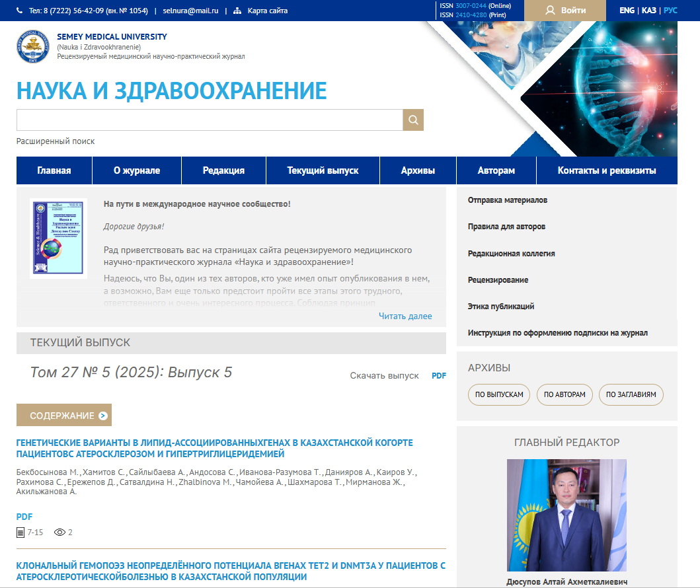Click the Semey Medical University logo

pyautogui.click(x=33, y=46)
